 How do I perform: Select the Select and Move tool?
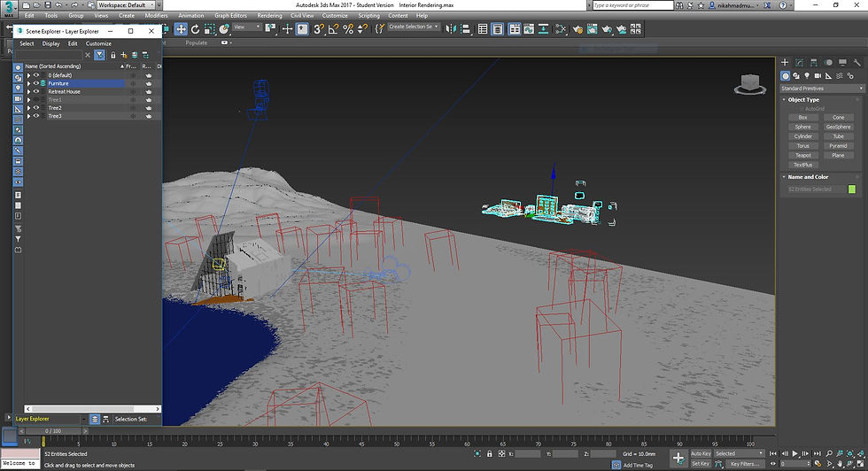[x=181, y=29]
